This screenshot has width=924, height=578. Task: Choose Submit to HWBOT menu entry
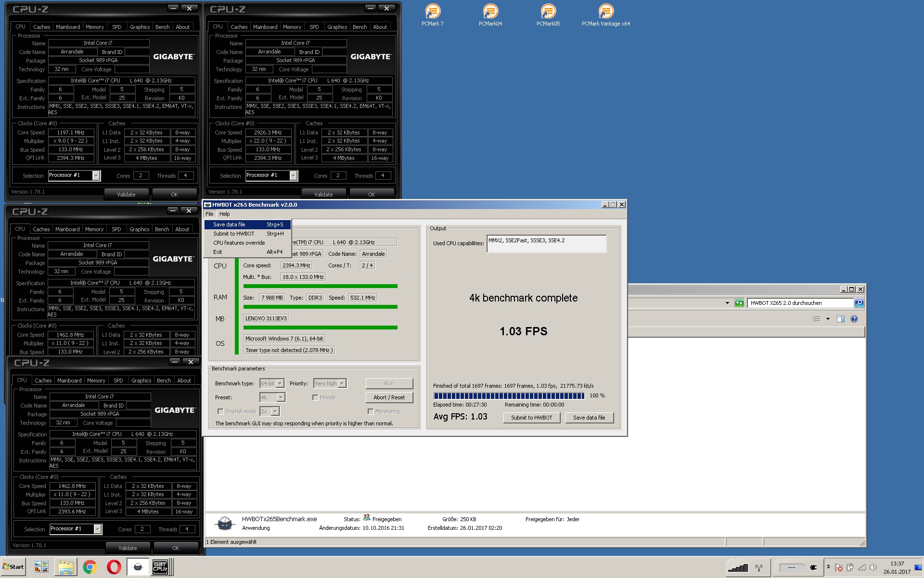(x=248, y=234)
